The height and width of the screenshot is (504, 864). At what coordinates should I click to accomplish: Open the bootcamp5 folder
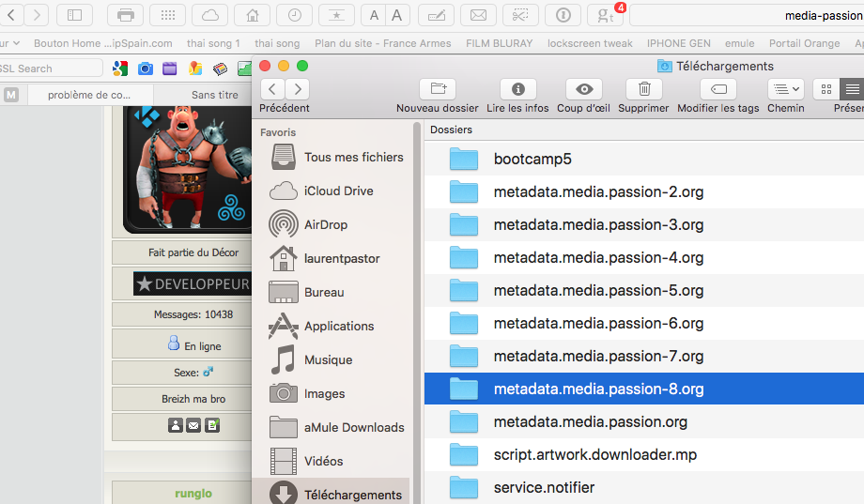coord(532,159)
